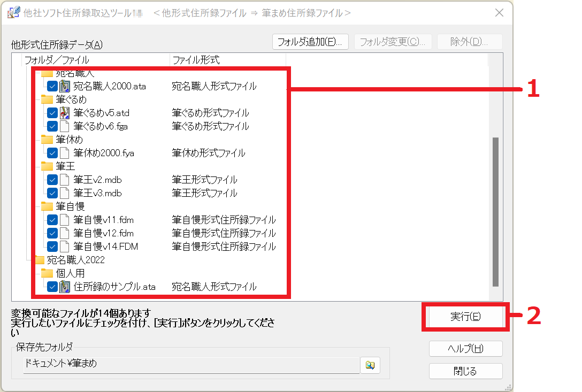Select the 筆自慢v14.FDM file name
582x392 pixels.
tap(106, 247)
